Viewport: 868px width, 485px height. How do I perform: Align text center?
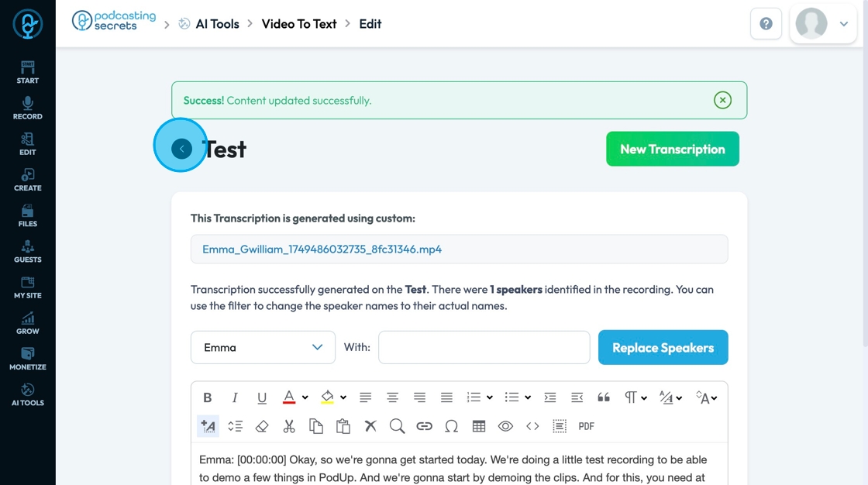[392, 397]
